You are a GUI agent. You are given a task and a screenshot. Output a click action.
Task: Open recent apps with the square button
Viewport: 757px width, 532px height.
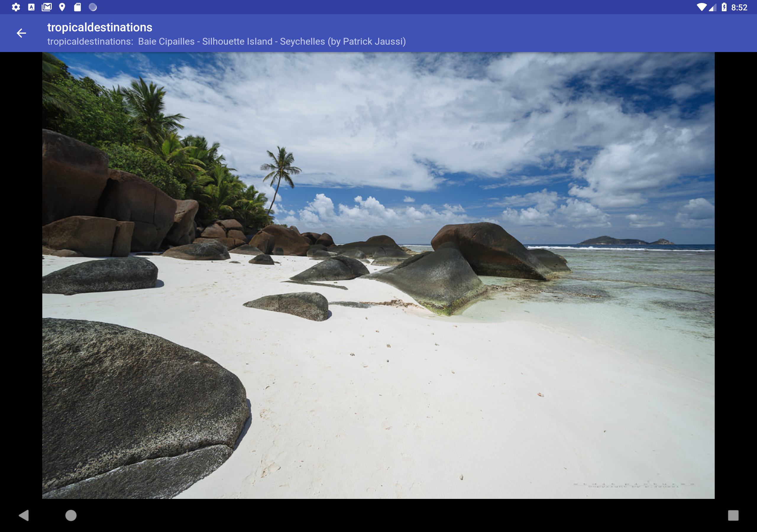point(733,515)
